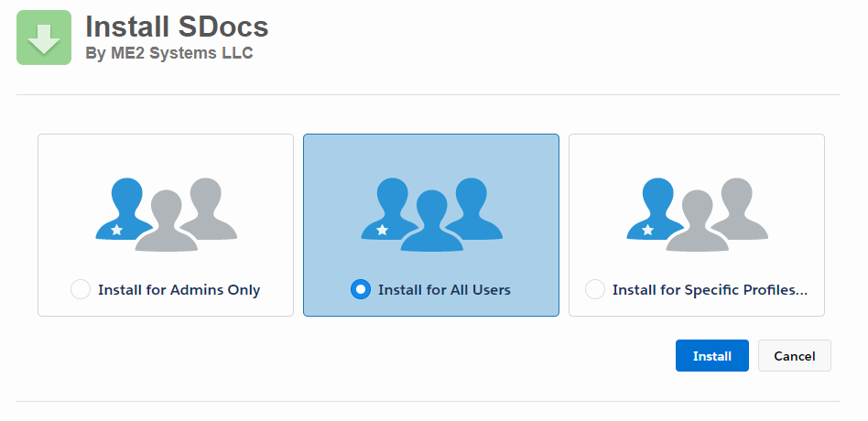
Task: Start installation with the blue Install button
Action: 712,356
